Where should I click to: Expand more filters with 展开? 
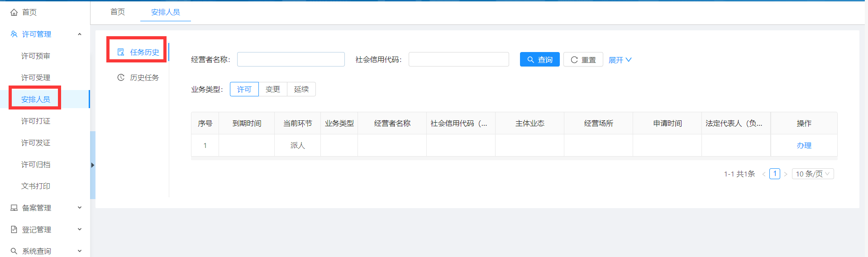(620, 60)
